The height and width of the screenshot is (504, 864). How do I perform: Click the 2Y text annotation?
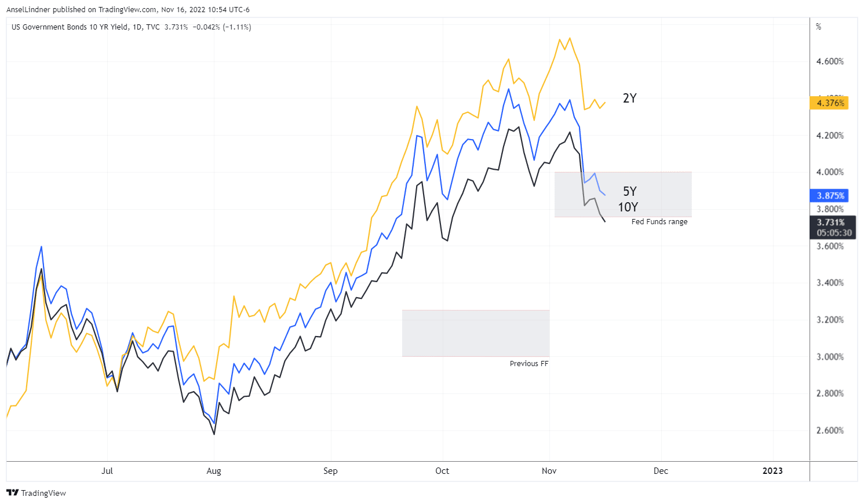tap(630, 98)
